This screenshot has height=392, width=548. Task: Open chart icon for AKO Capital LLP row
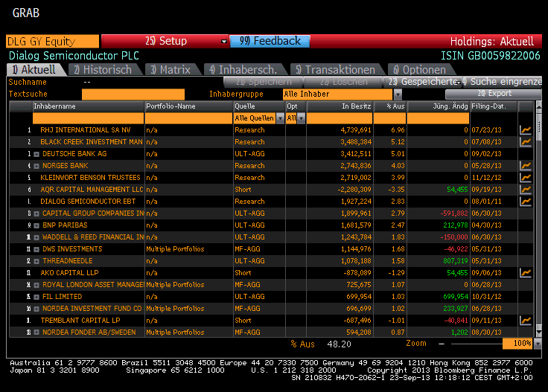[526, 273]
